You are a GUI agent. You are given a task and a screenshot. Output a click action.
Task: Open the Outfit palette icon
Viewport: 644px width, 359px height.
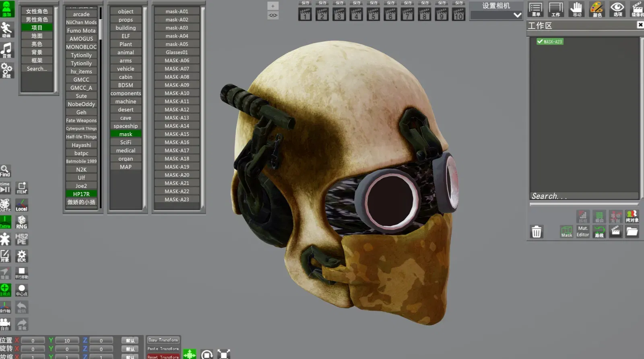[x=5, y=205]
